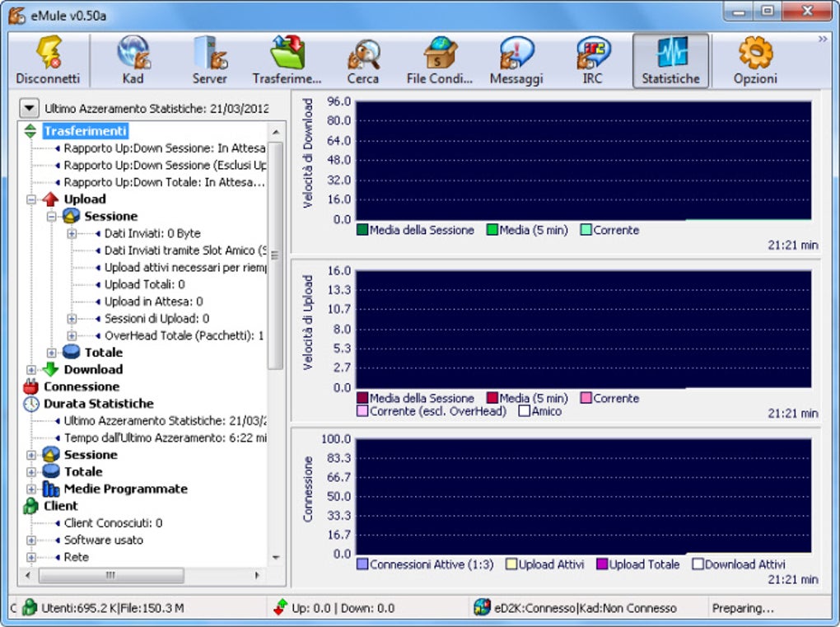Click download Corrente green swatch

[586, 230]
